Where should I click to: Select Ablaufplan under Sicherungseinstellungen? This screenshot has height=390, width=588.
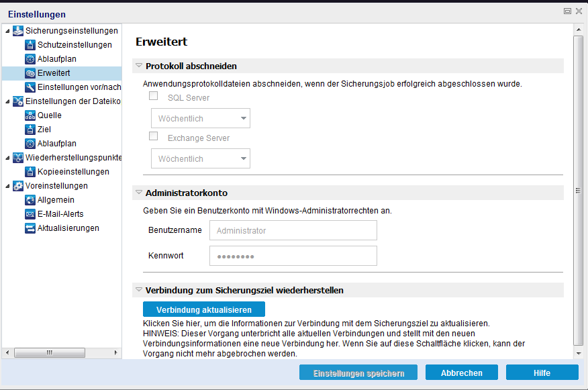[x=56, y=59]
